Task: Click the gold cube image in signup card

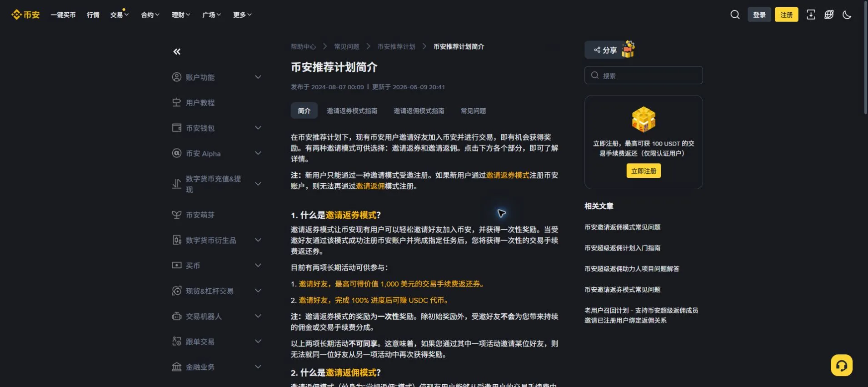Action: click(x=644, y=119)
